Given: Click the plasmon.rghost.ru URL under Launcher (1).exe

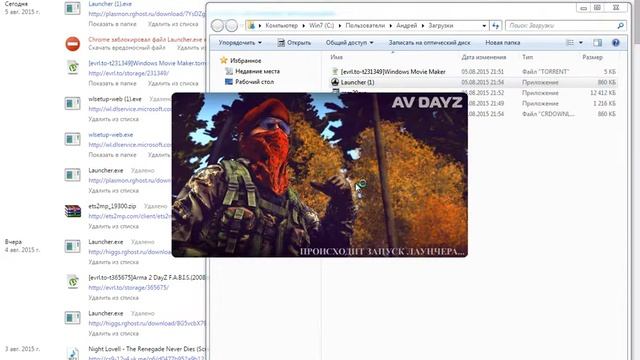Looking at the screenshot, I should tap(147, 14).
